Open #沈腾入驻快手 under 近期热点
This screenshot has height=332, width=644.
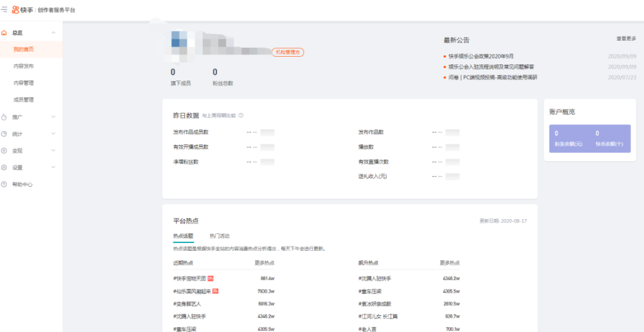190,317
